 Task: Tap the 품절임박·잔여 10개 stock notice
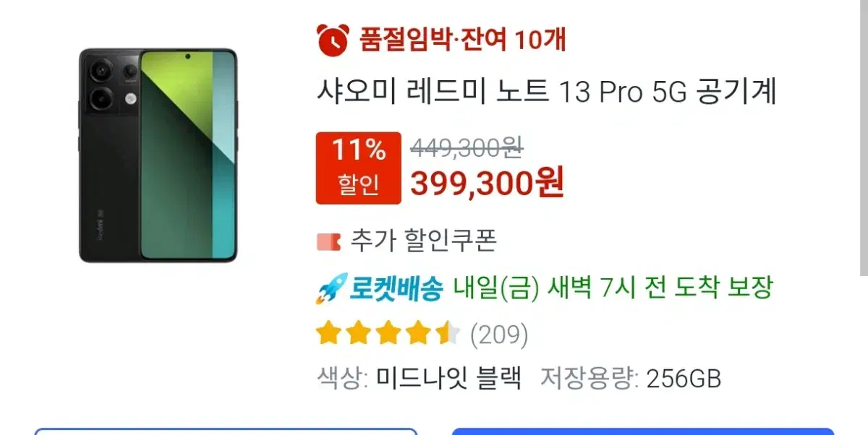click(462, 39)
